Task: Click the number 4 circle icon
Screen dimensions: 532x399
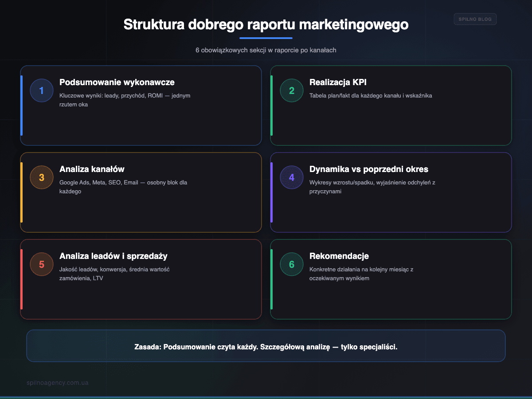Action: point(292,177)
